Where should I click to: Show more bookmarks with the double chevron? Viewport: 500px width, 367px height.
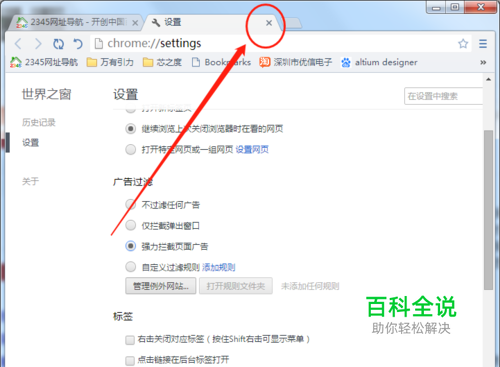click(x=483, y=62)
